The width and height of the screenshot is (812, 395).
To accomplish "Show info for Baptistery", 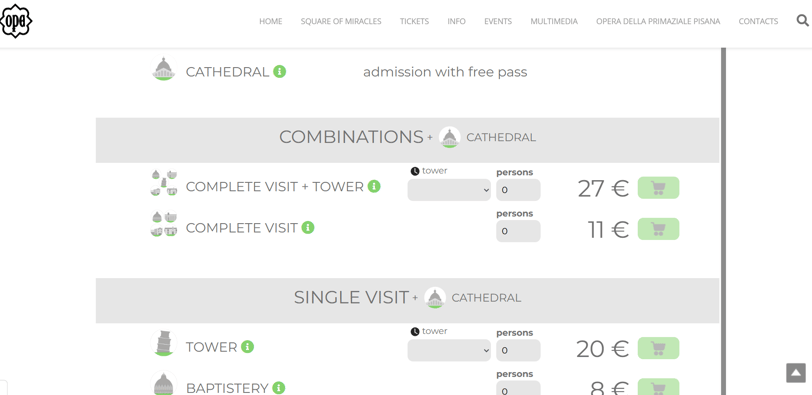I will (279, 387).
